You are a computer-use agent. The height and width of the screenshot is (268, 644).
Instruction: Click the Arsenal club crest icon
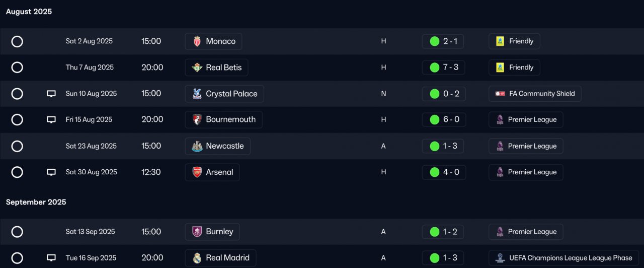pos(197,172)
